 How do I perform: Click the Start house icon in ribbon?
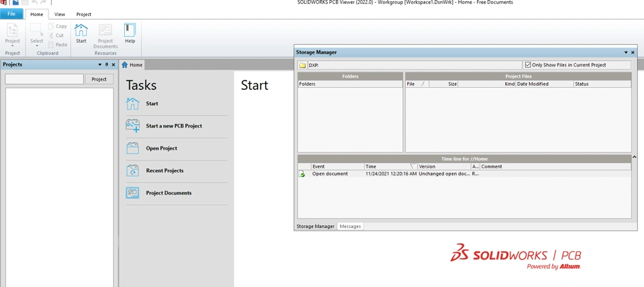click(81, 30)
